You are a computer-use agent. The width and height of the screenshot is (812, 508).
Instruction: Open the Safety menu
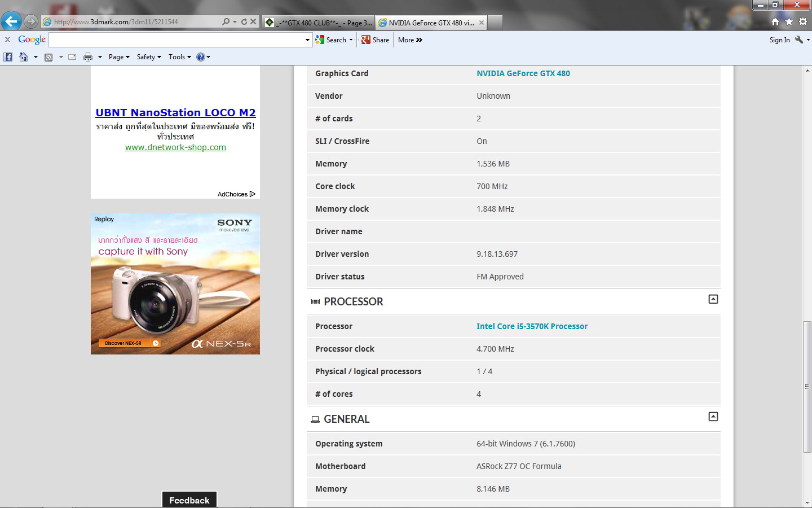click(x=149, y=57)
